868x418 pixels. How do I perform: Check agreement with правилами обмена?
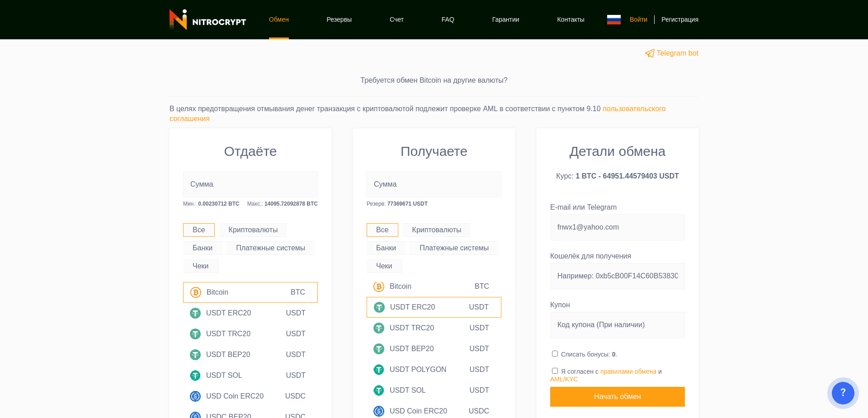click(x=555, y=370)
